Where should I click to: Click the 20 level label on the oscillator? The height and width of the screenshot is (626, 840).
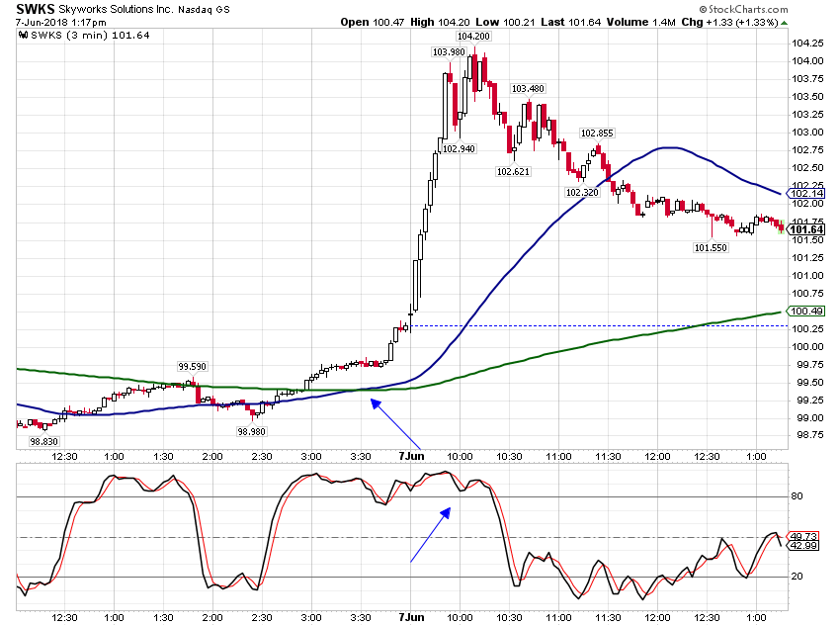click(x=798, y=577)
